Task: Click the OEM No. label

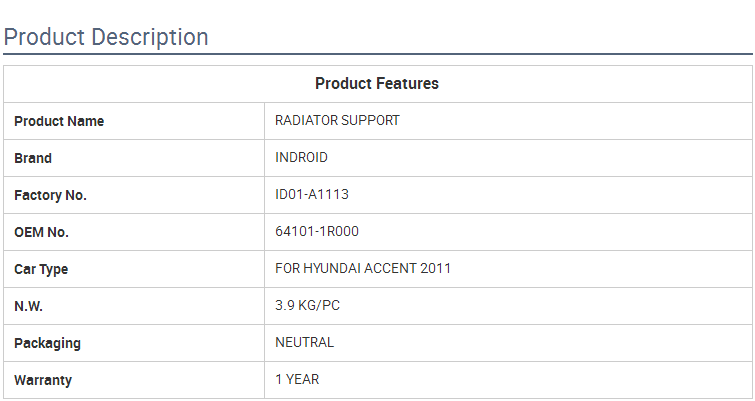Action: pos(41,232)
